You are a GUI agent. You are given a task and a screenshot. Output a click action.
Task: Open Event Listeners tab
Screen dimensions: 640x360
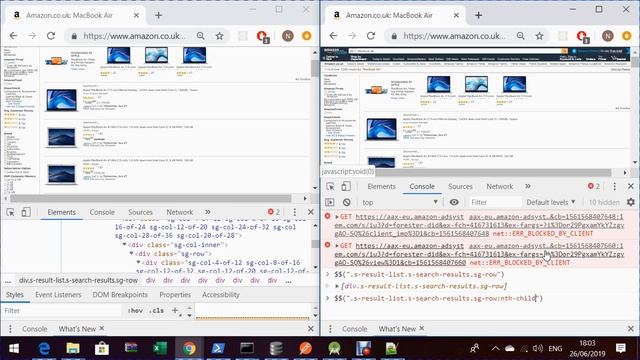pyautogui.click(x=58, y=295)
